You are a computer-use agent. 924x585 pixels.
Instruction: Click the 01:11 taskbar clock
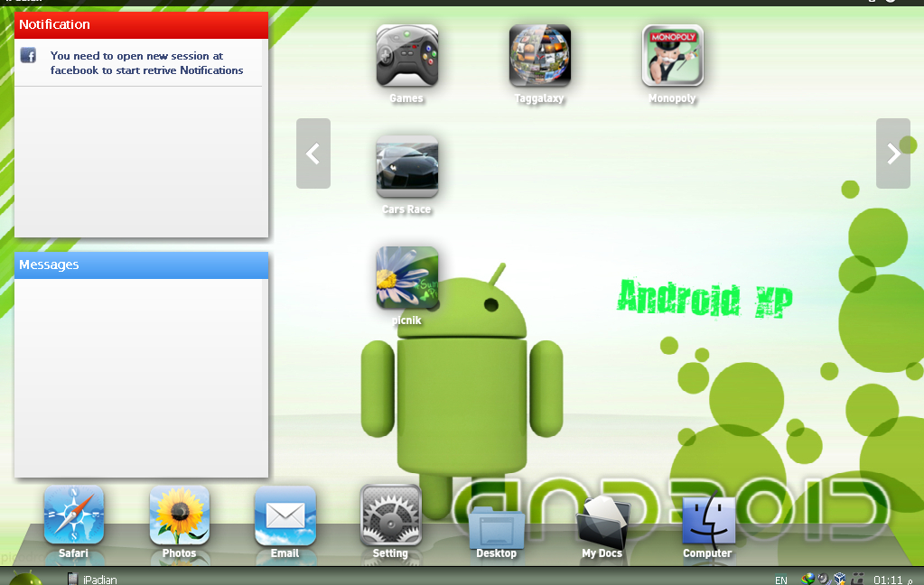pyautogui.click(x=888, y=580)
